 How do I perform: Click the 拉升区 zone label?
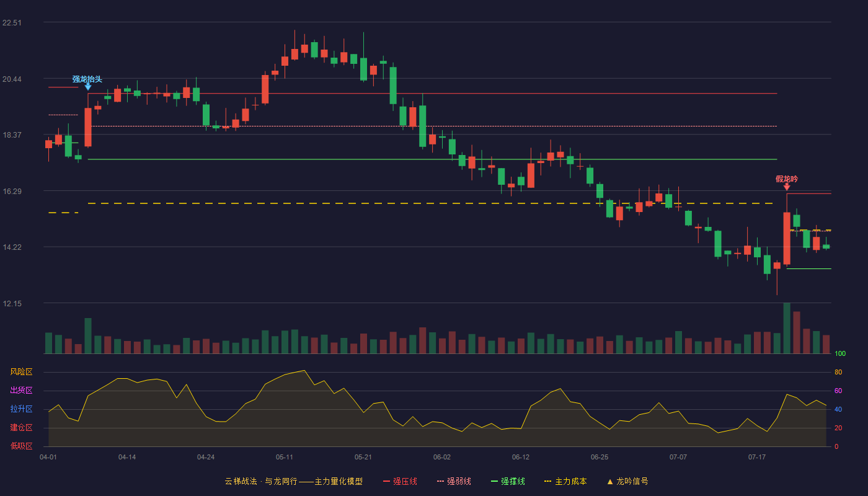(21, 409)
